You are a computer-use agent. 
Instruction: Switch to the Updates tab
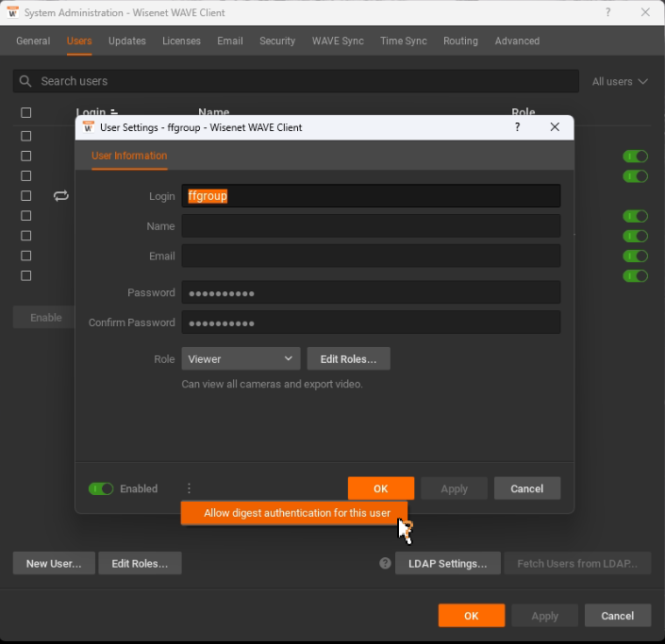pos(126,41)
